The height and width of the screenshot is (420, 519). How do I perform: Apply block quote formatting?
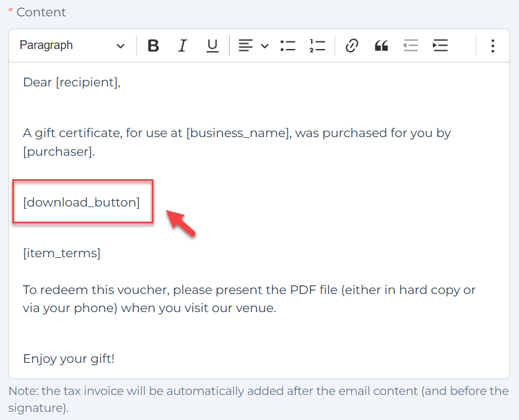381,45
